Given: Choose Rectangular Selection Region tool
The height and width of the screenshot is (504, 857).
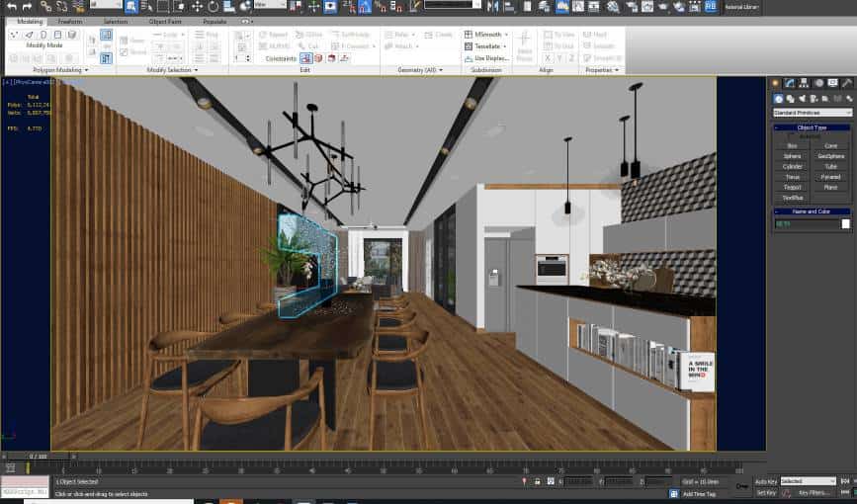Looking at the screenshot, I should click(163, 7).
